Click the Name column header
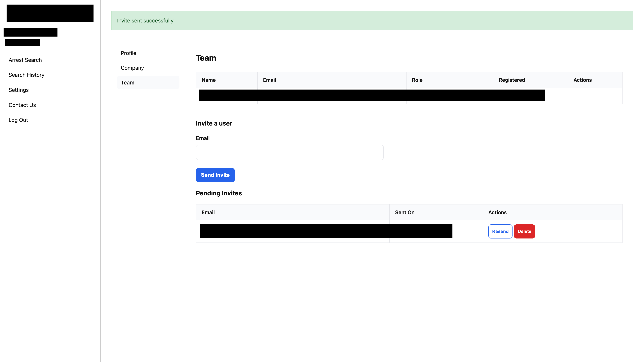 208,80
